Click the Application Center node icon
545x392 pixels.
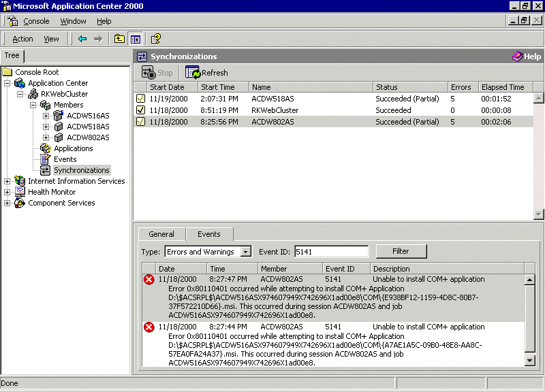pyautogui.click(x=20, y=83)
